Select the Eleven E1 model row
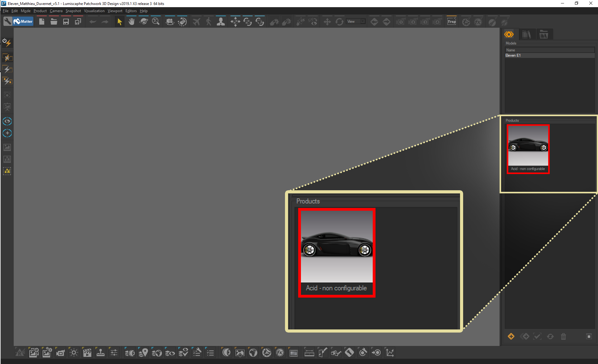Screen dimensions: 598x364 click(550, 55)
